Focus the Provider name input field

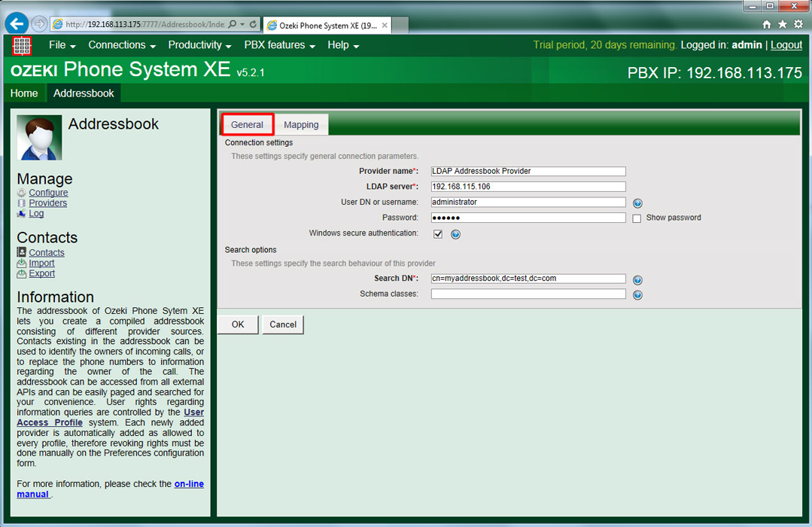click(x=528, y=171)
